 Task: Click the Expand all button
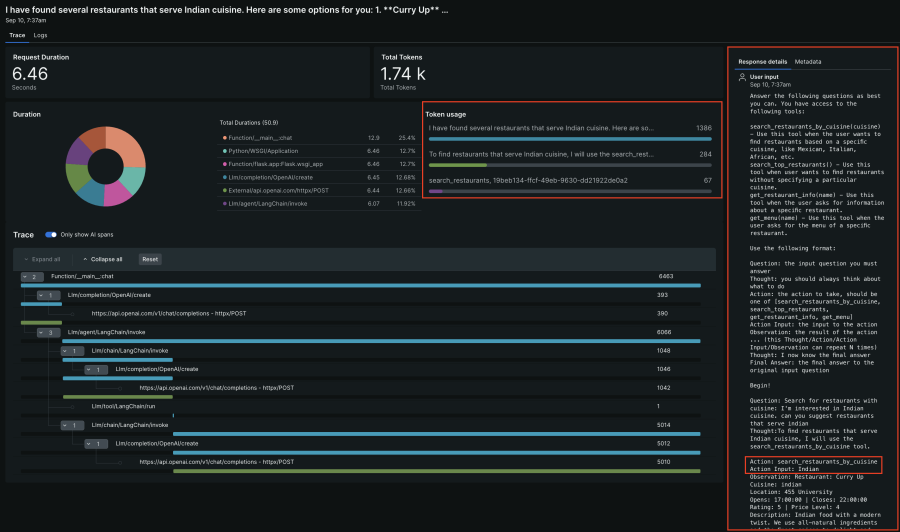[41, 259]
